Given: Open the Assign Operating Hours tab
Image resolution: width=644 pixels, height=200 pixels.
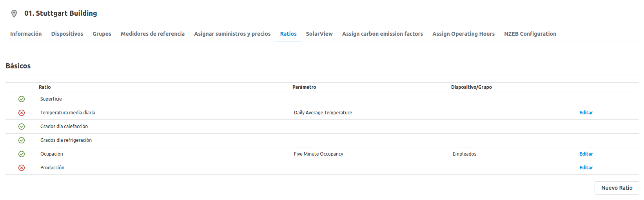Looking at the screenshot, I should click(464, 34).
